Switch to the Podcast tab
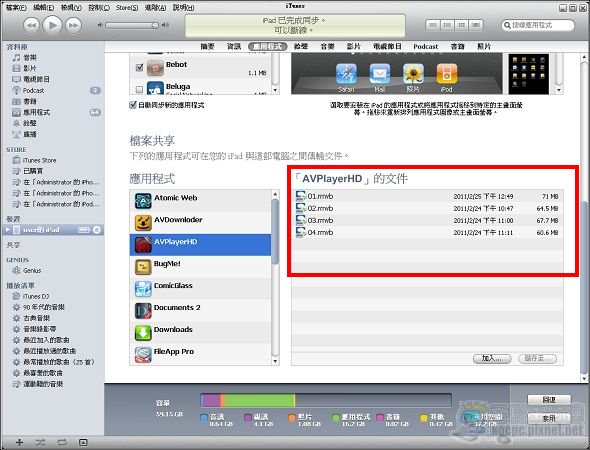The width and height of the screenshot is (590, 450). pos(426,47)
